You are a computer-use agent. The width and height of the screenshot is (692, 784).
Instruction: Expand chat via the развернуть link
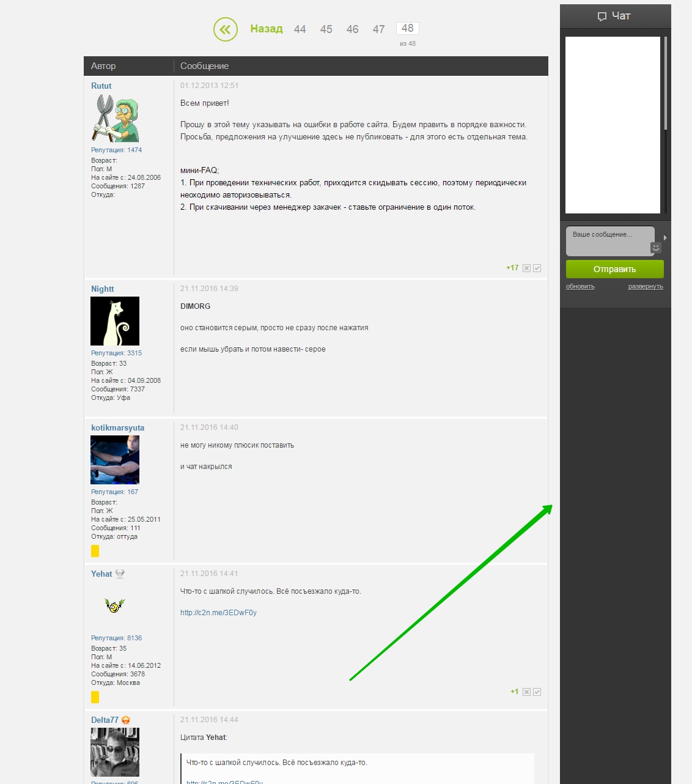pyautogui.click(x=645, y=286)
